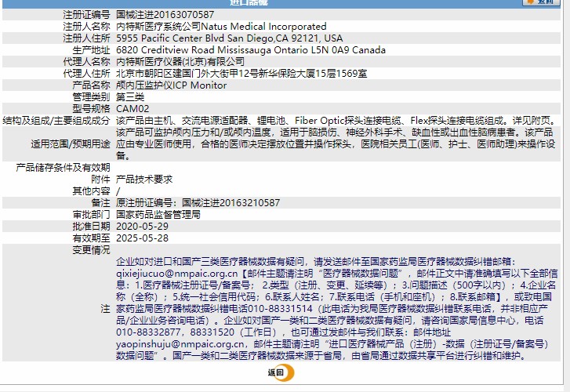The image size is (570, 392).
Task: Click the 结构及组成/主要组成成分 label
Action: point(56,121)
